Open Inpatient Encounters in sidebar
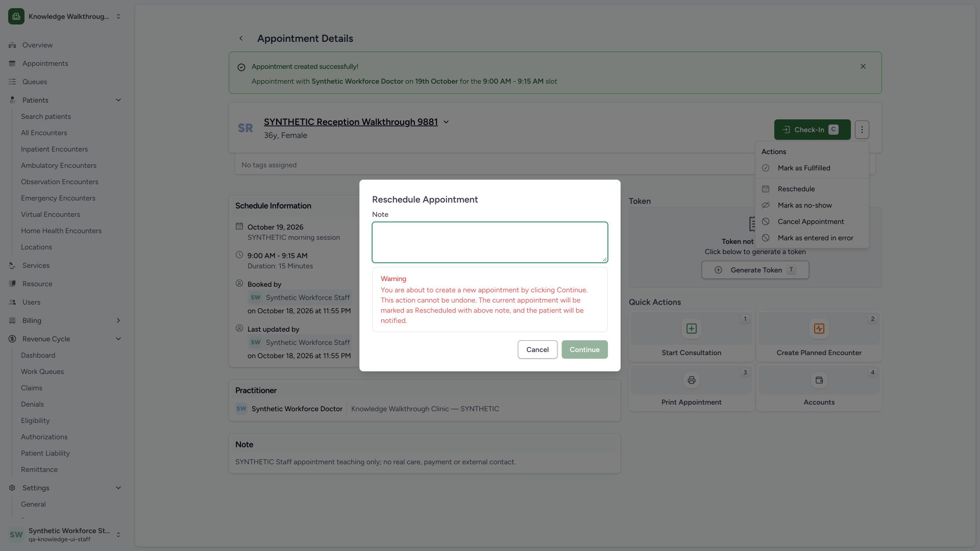Viewport: 980px width, 551px height. pos(54,149)
